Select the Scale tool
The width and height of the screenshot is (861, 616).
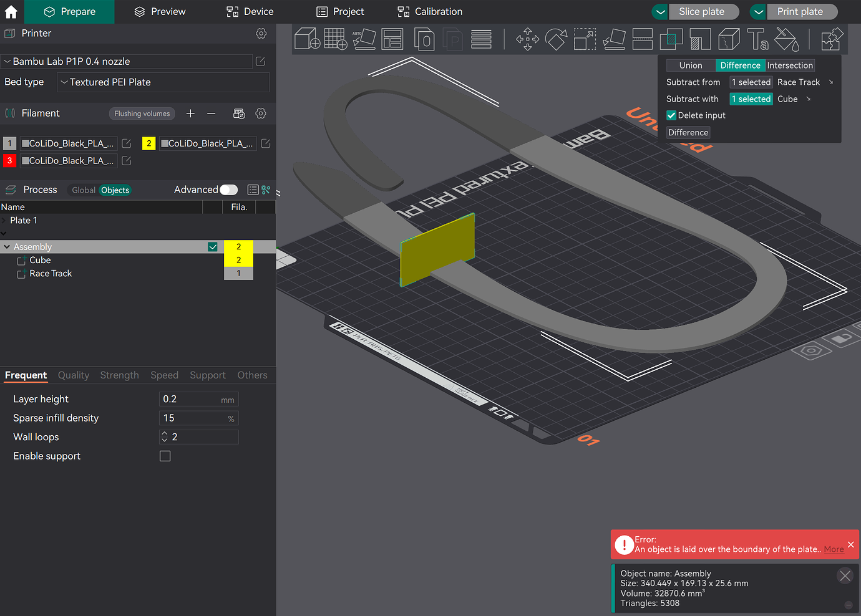(x=585, y=39)
